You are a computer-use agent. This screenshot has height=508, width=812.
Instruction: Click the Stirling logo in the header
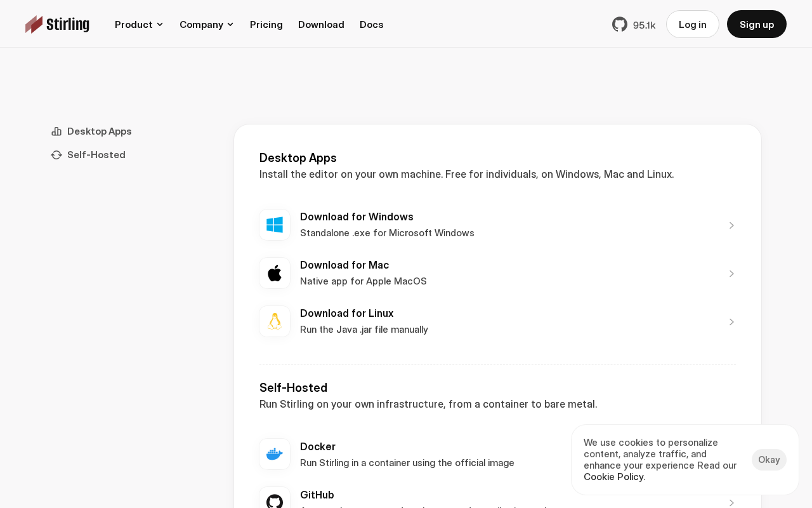(x=57, y=24)
